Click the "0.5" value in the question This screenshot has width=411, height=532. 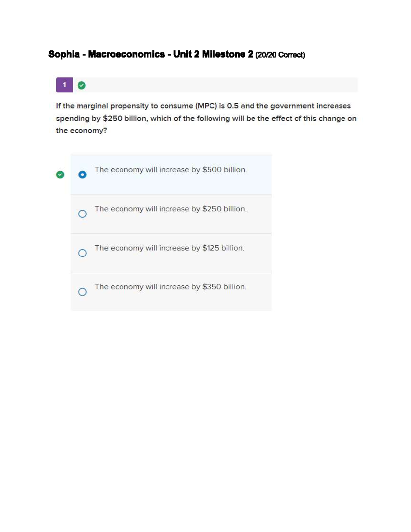(x=233, y=106)
